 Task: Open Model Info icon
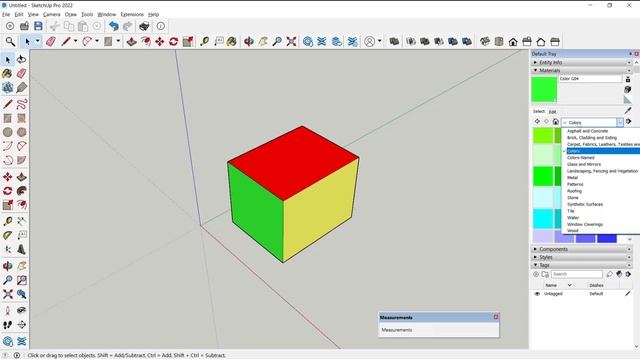(x=161, y=26)
